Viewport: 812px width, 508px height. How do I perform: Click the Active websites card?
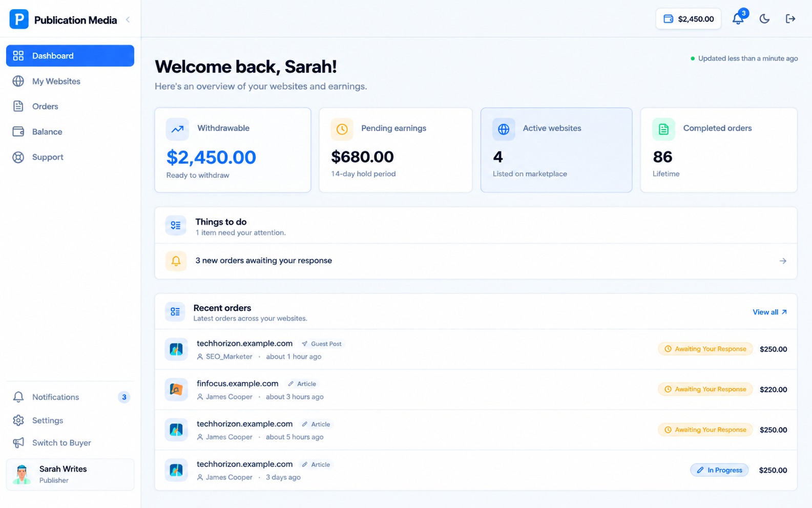pos(556,150)
